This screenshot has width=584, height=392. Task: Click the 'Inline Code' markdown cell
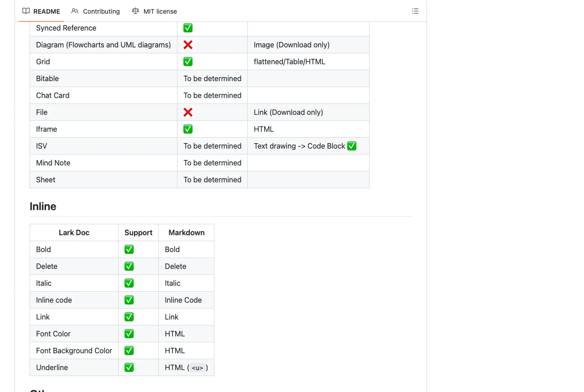coord(186,300)
